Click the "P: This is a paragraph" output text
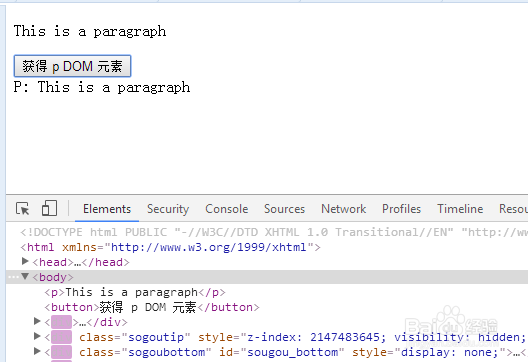 pos(102,87)
